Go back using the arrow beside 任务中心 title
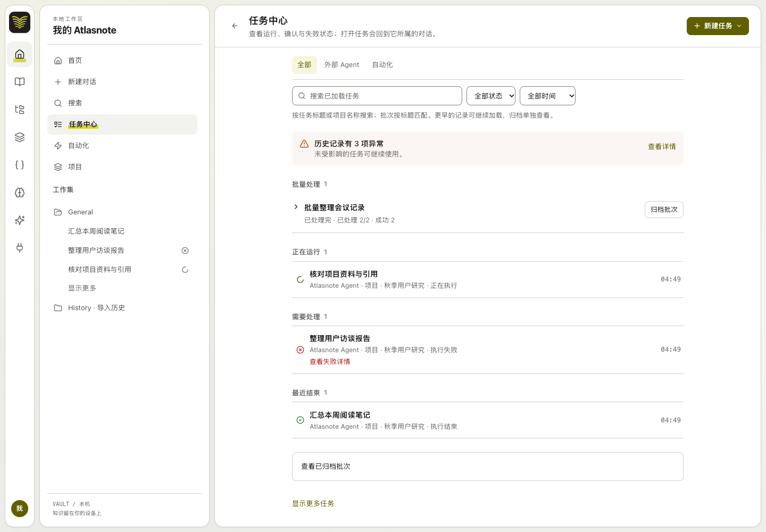The width and height of the screenshot is (766, 532). coord(235,26)
